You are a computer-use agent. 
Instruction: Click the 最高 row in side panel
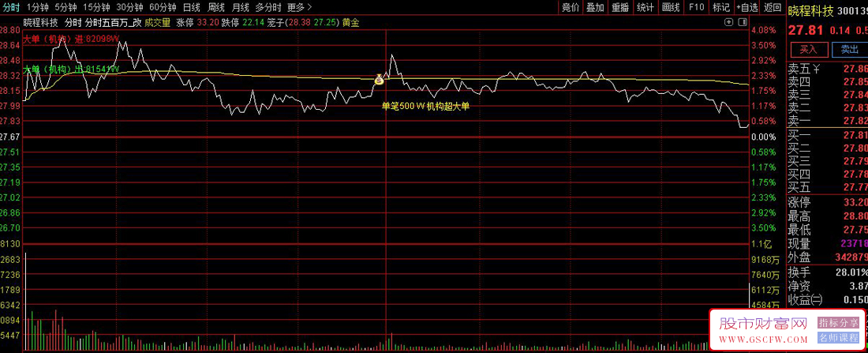click(x=828, y=216)
